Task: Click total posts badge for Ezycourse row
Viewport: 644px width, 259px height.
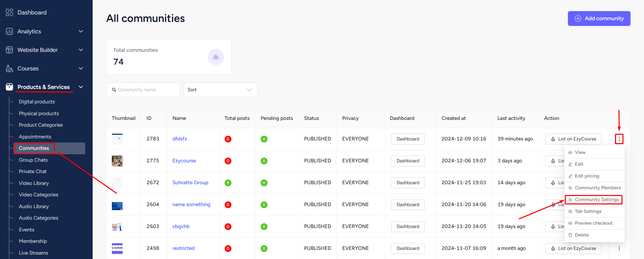Action: click(228, 161)
